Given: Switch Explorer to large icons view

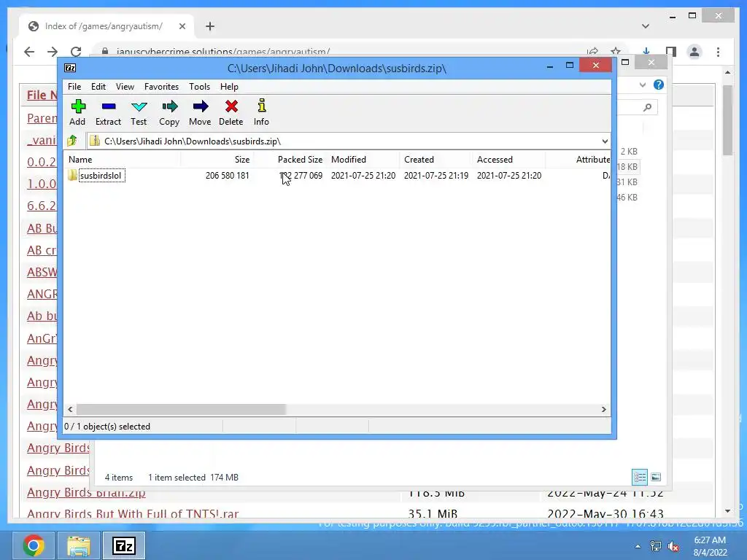Looking at the screenshot, I should (656, 477).
